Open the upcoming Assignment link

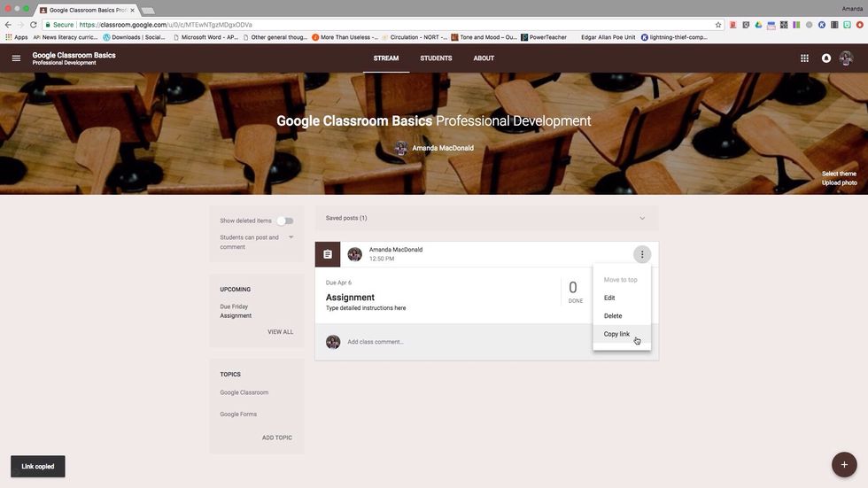[236, 315]
